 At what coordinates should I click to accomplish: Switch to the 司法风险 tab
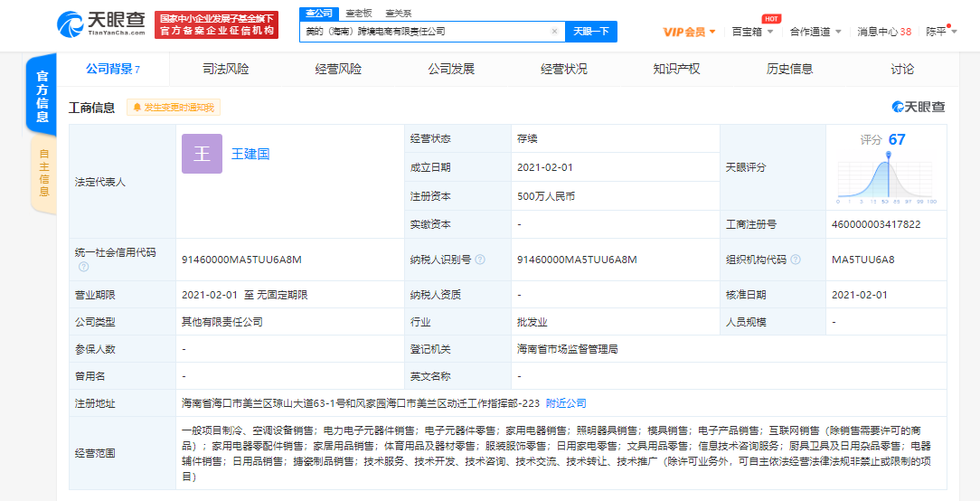point(226,69)
